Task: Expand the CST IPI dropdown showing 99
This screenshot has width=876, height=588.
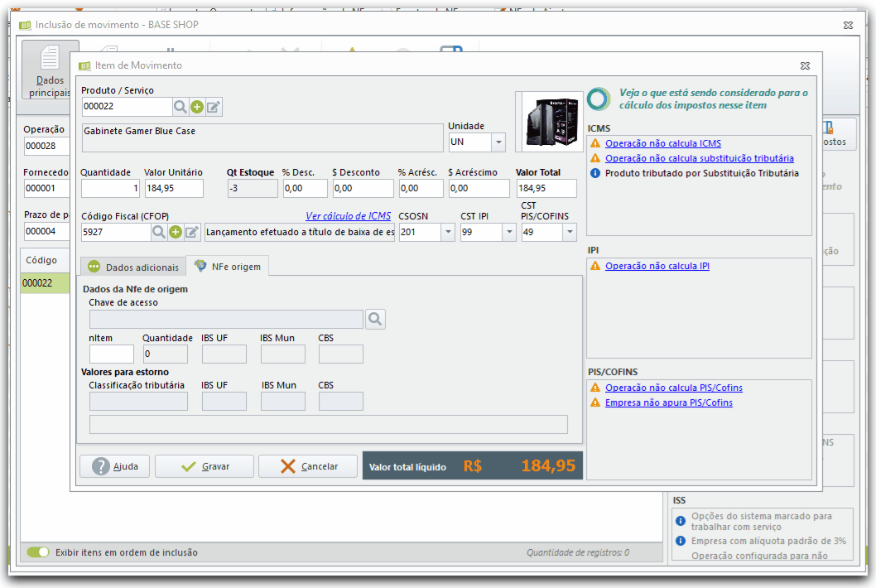Action: tap(509, 232)
